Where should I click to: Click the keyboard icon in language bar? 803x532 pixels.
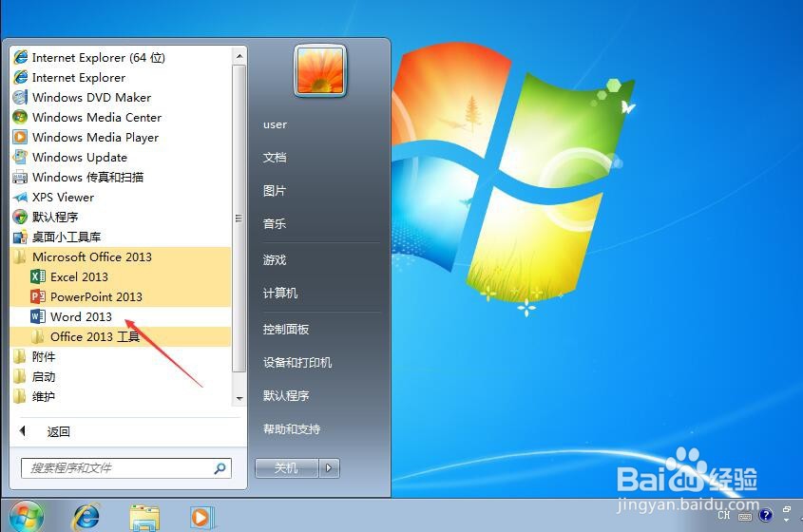(745, 517)
